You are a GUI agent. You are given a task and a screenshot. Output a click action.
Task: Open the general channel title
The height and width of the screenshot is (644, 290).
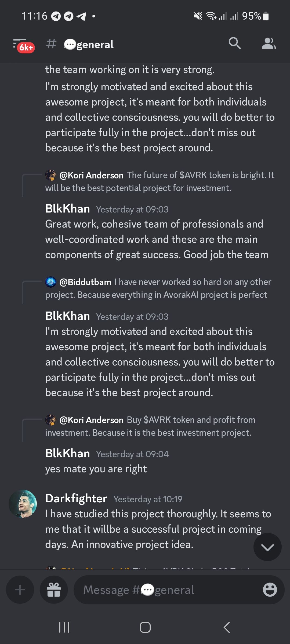pos(89,44)
